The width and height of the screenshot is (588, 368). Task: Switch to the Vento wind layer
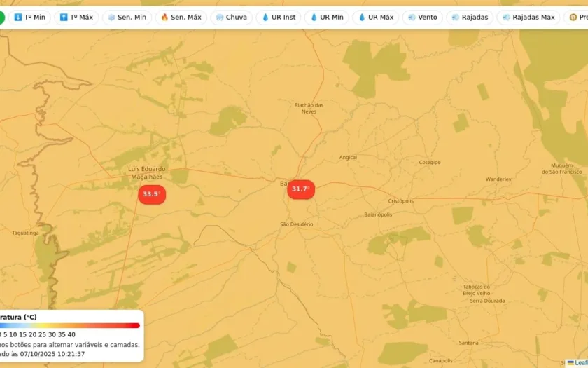tap(423, 18)
